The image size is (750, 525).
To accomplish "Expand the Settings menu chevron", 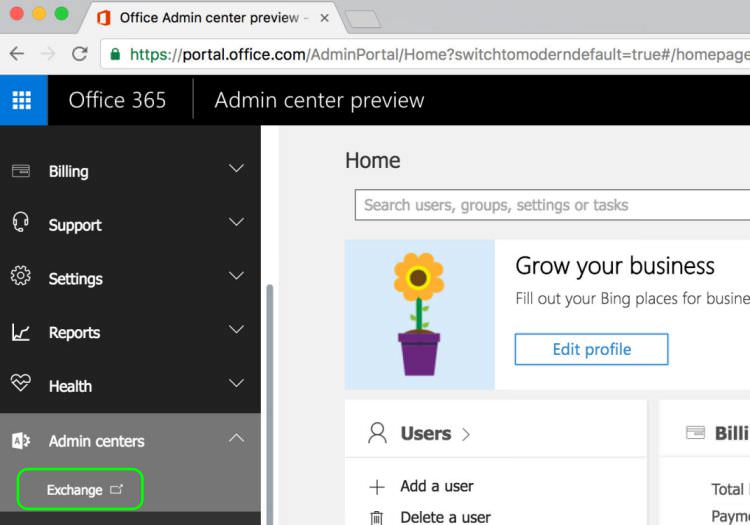I will 236,276.
